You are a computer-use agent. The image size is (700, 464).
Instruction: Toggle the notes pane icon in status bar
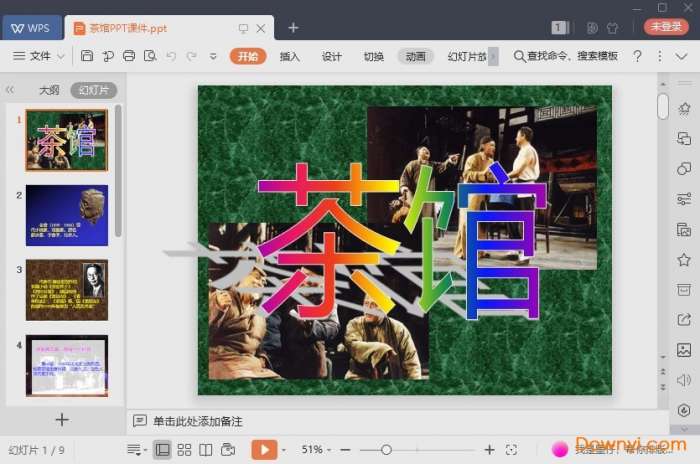134,450
